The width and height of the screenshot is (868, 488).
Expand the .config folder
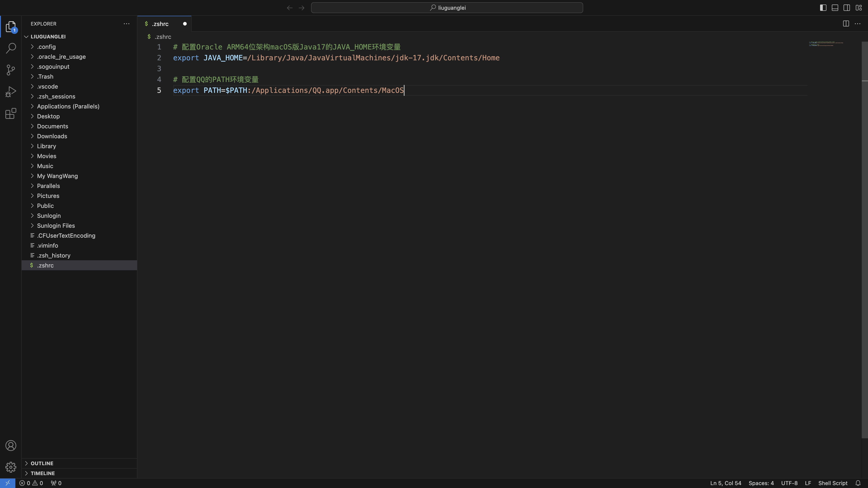(x=79, y=47)
